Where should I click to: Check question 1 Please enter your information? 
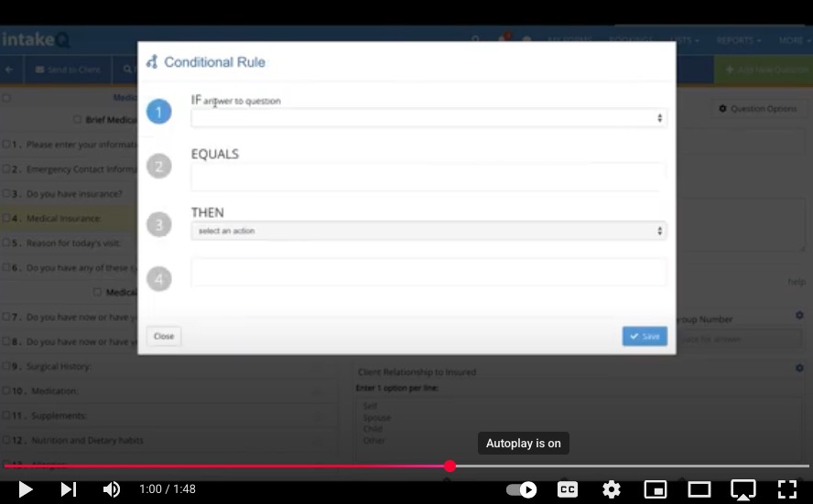click(x=6, y=144)
